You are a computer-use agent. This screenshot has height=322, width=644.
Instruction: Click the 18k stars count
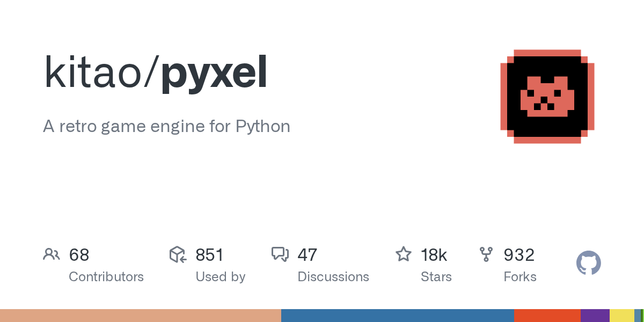(434, 255)
